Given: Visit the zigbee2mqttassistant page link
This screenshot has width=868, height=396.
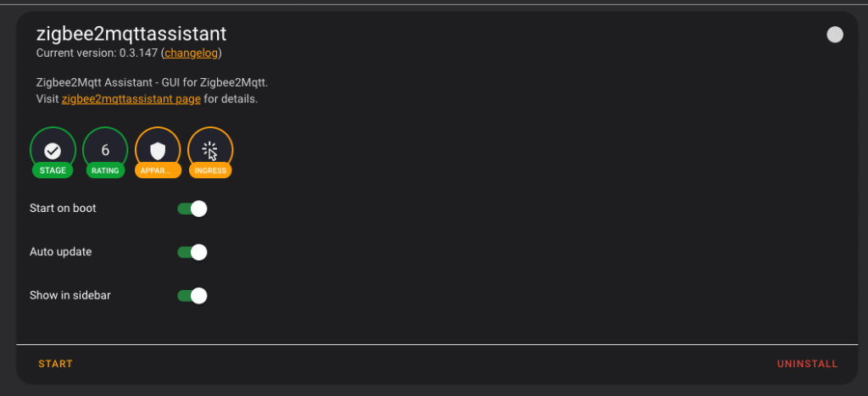Looking at the screenshot, I should pos(131,100).
